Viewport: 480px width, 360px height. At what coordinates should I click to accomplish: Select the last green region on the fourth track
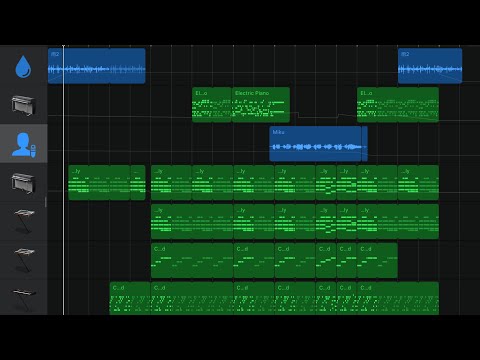[418, 182]
